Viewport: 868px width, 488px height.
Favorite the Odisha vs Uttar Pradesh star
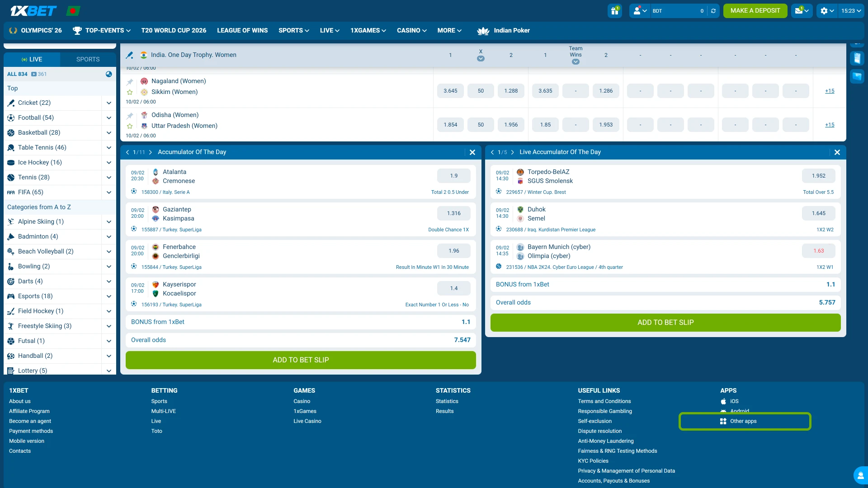click(x=130, y=126)
